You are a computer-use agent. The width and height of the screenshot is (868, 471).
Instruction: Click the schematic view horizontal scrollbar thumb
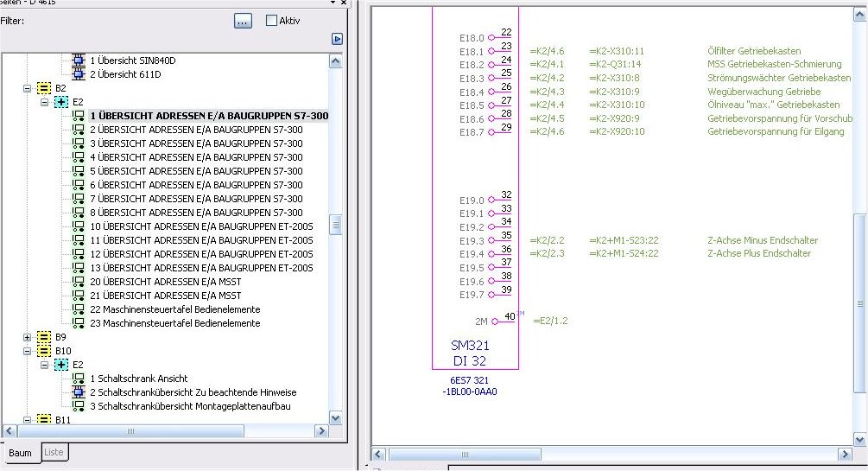[465, 455]
